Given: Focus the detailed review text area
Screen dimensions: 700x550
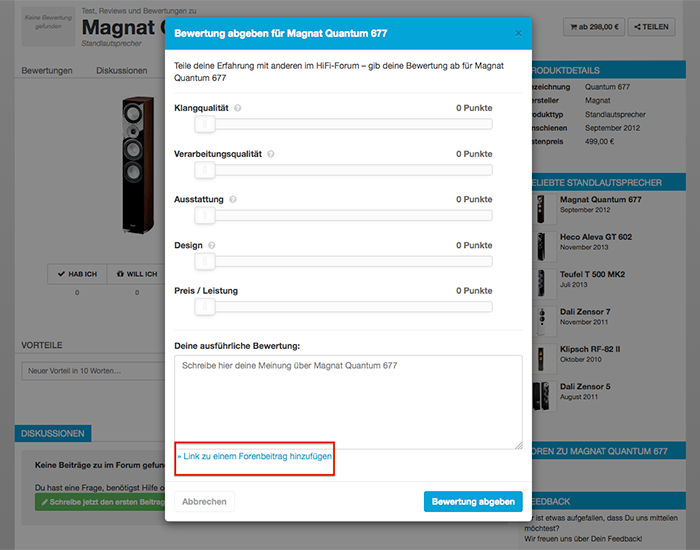Looking at the screenshot, I should pos(348,402).
